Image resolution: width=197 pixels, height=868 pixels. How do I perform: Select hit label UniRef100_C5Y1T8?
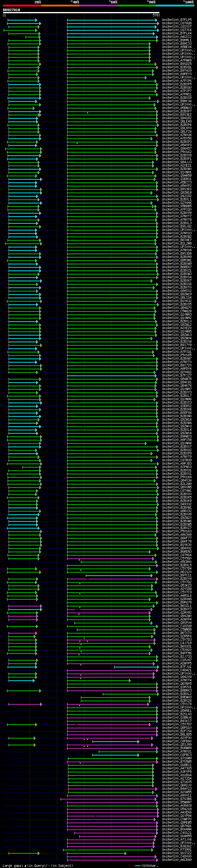point(177,704)
